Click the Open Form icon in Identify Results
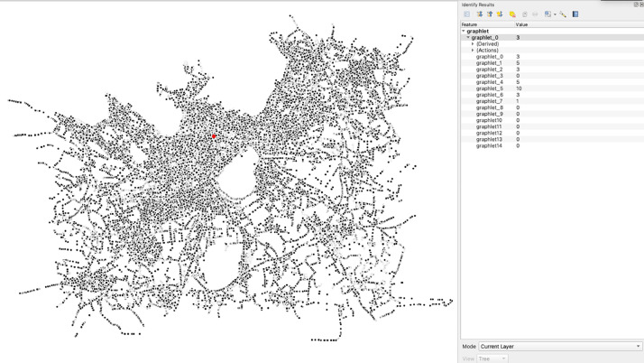Screen dimensions: 644x363 point(466,14)
